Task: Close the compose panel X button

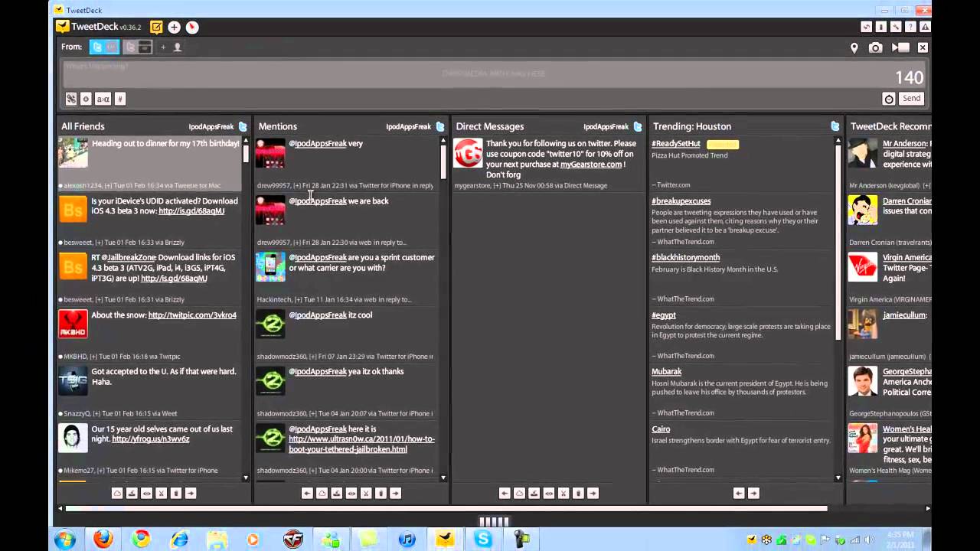Action: tap(923, 47)
